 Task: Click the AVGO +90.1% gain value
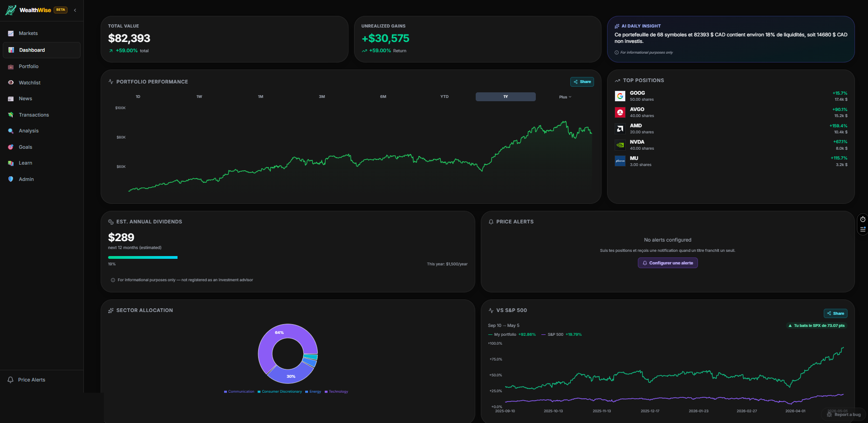pyautogui.click(x=840, y=110)
